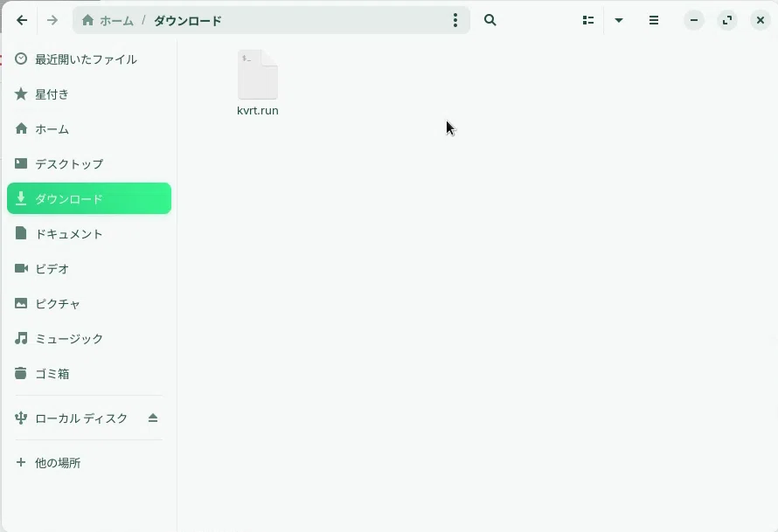Open the hamburger main menu
778x532 pixels.
pos(654,20)
